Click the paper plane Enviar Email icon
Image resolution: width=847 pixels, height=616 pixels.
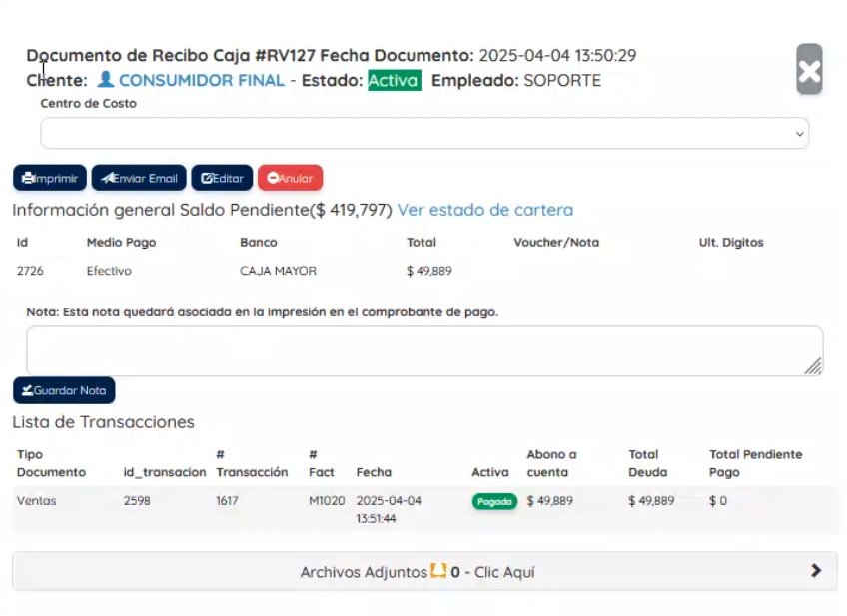[107, 179]
